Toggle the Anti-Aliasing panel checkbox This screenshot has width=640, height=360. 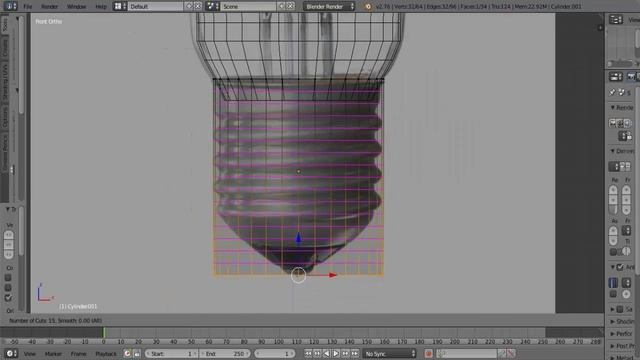click(x=620, y=267)
